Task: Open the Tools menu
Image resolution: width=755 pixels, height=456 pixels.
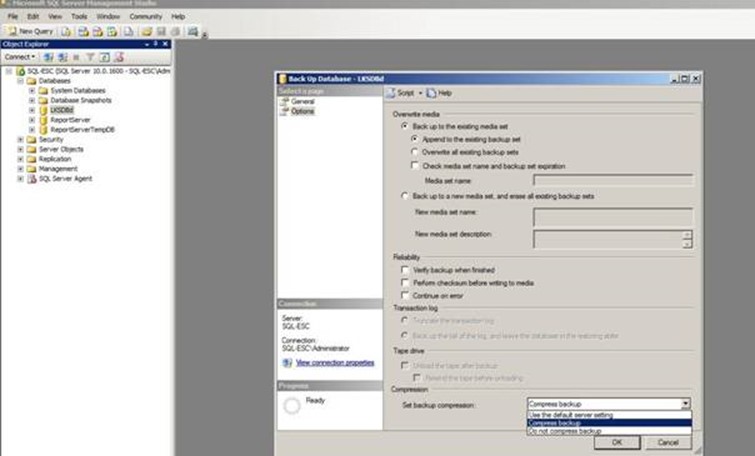Action: point(79,16)
